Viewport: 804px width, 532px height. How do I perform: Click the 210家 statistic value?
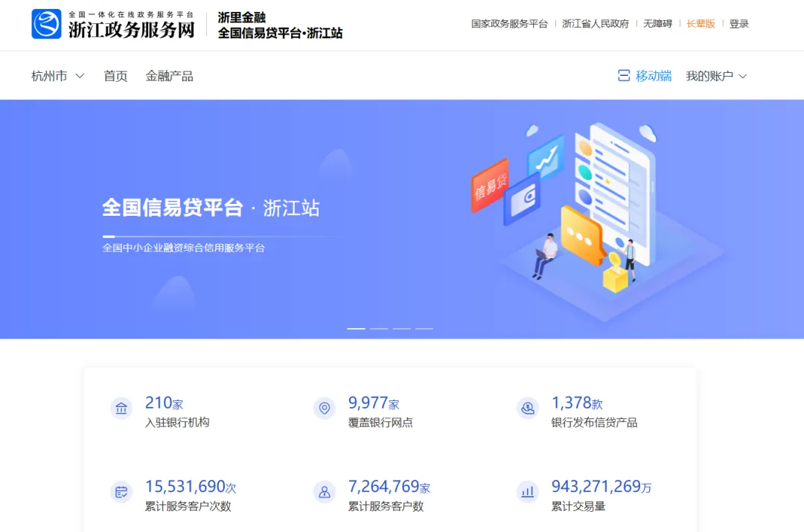pos(164,403)
